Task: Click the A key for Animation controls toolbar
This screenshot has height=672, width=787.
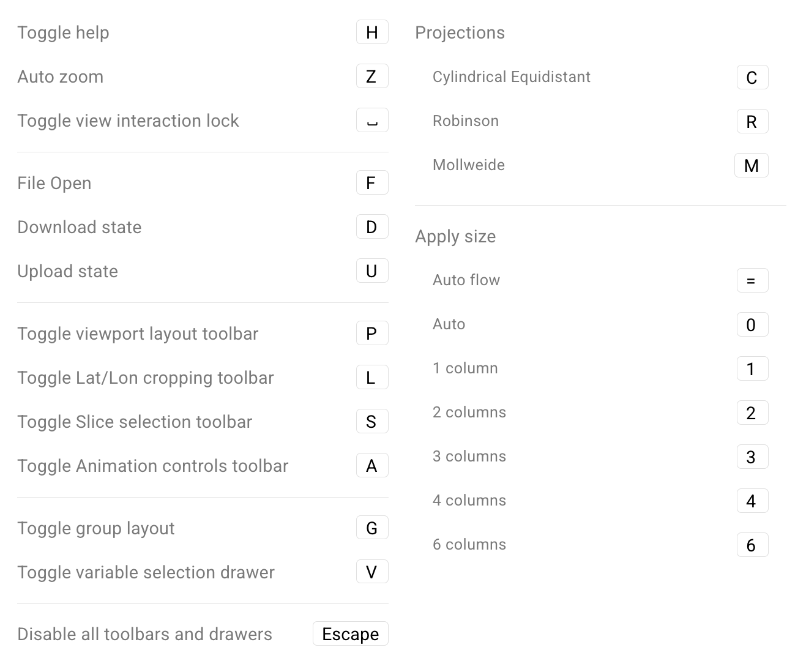Action: [372, 465]
